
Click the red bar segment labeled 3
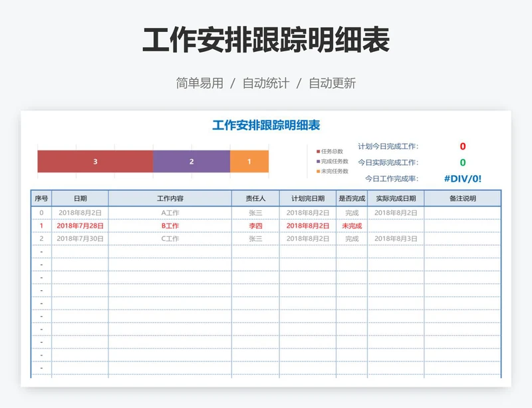click(95, 162)
